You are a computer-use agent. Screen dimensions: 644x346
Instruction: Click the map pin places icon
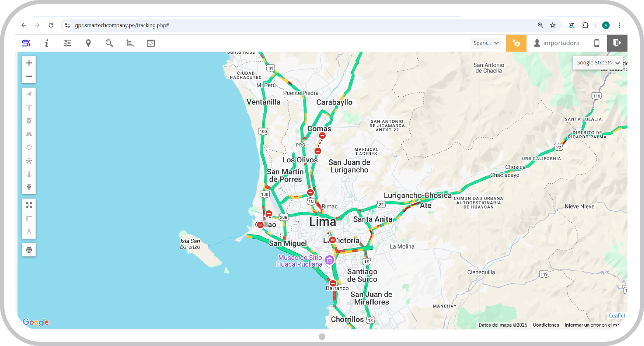pyautogui.click(x=88, y=43)
